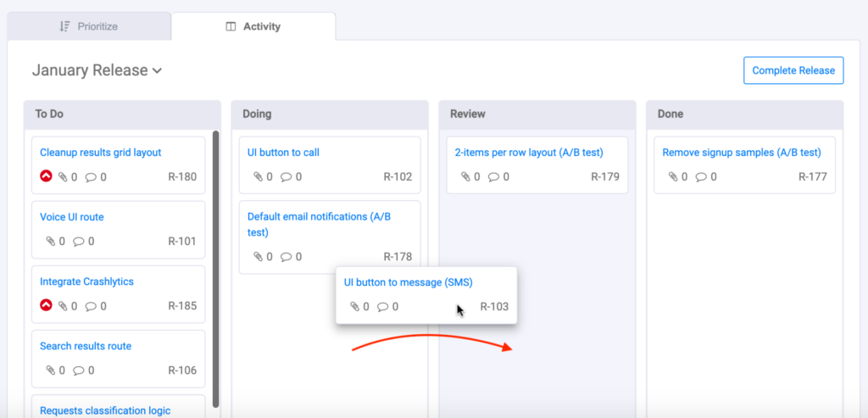
Task: Click the attachment paperclip on R-177 card
Action: (674, 177)
